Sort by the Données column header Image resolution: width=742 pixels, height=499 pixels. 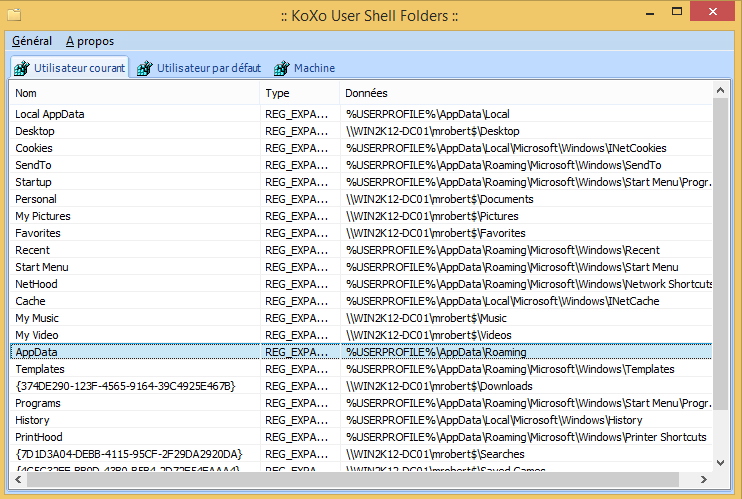(526, 93)
